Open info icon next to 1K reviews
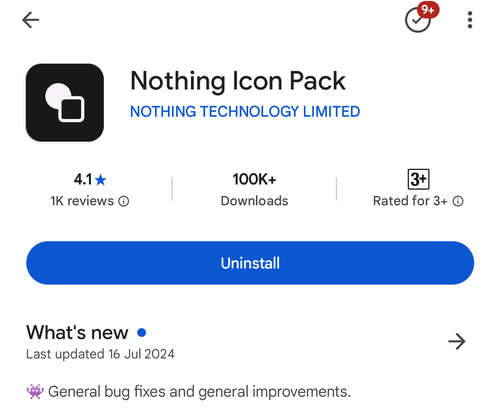This screenshot has width=500, height=411. (124, 201)
